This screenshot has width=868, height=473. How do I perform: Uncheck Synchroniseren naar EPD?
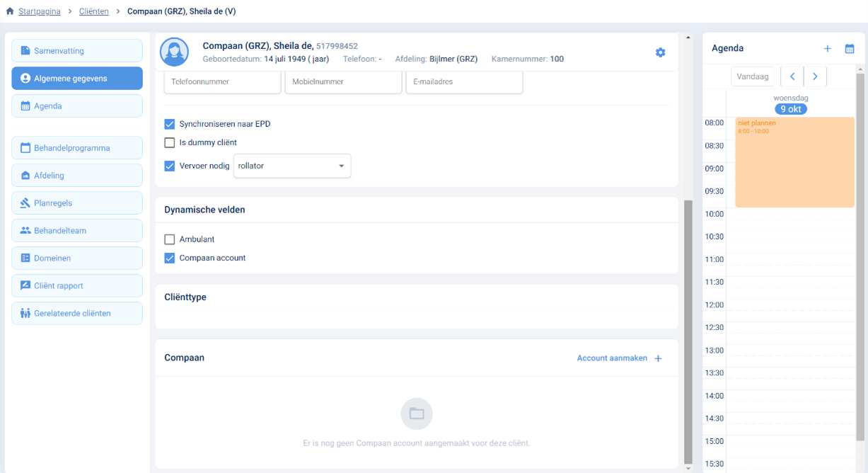170,124
